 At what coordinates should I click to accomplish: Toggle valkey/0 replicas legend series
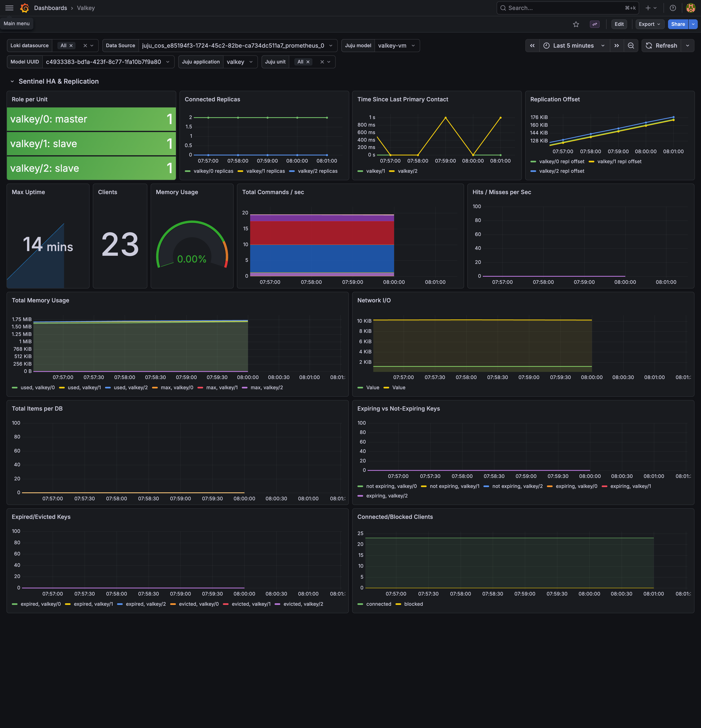tap(213, 171)
